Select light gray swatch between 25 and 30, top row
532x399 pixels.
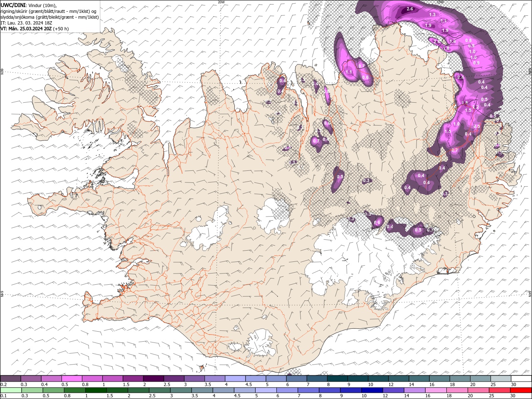(500, 379)
